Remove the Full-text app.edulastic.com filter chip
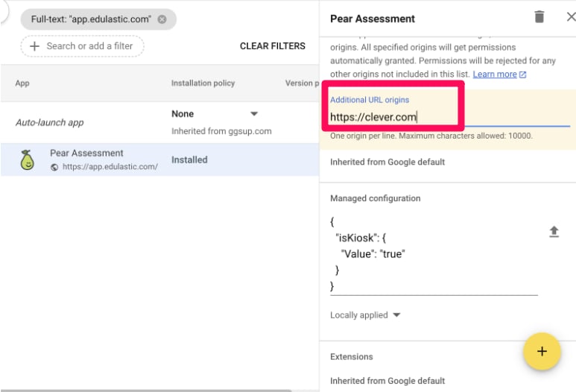Image resolution: width=576 pixels, height=392 pixels. [x=162, y=19]
